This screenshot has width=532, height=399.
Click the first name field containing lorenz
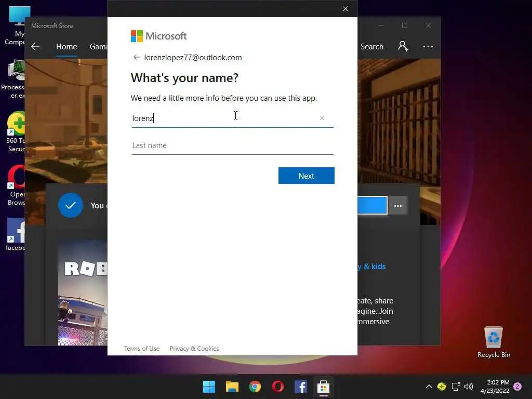pos(232,118)
